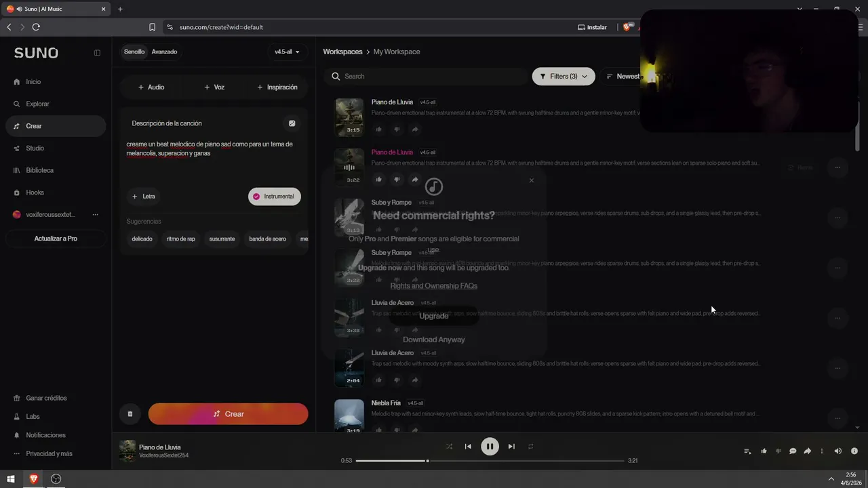Dislike the first Piano de Lluvia (3:15) song
The width and height of the screenshot is (868, 488).
tap(397, 129)
